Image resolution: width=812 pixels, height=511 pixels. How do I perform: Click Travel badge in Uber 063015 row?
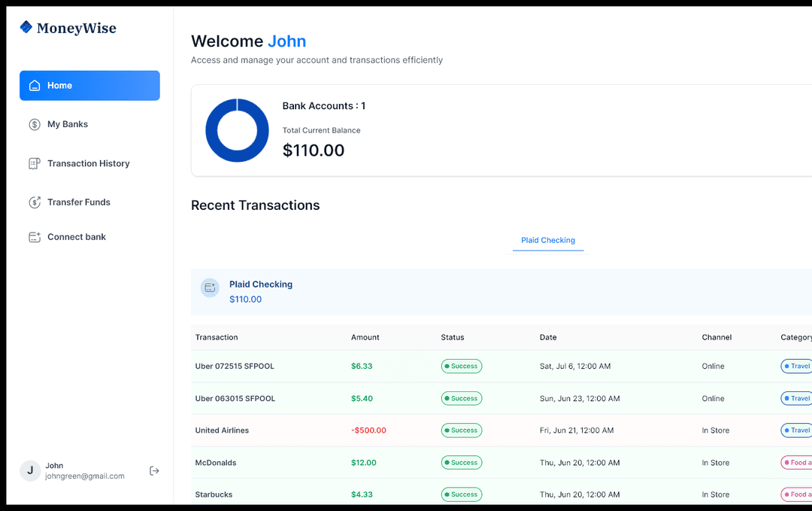pos(796,399)
